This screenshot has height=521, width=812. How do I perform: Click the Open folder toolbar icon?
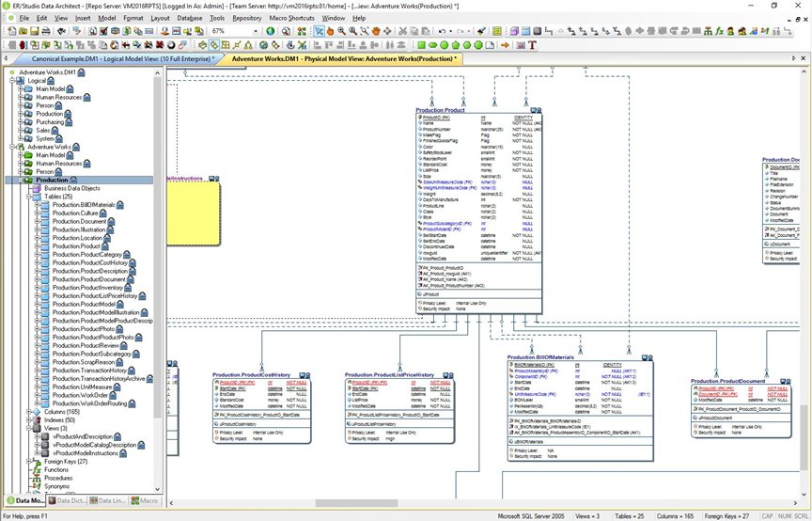[x=23, y=31]
